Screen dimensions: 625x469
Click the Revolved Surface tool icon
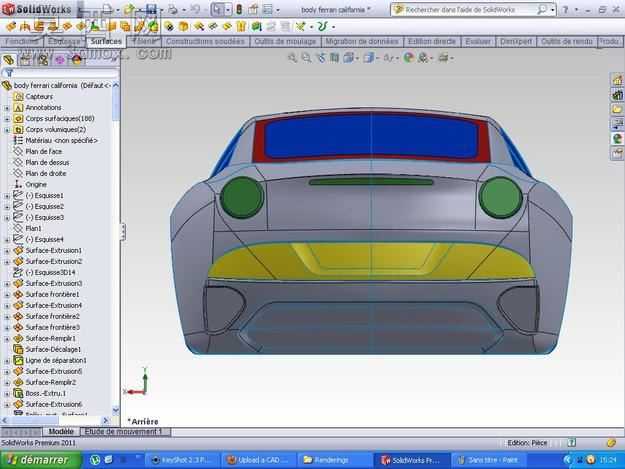tap(25, 27)
